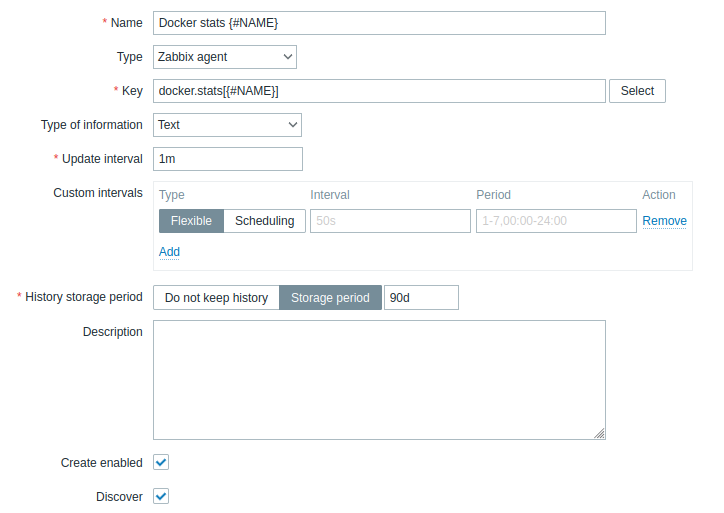Toggle the Discover checkbox
This screenshot has width=724, height=513.
tap(161, 497)
